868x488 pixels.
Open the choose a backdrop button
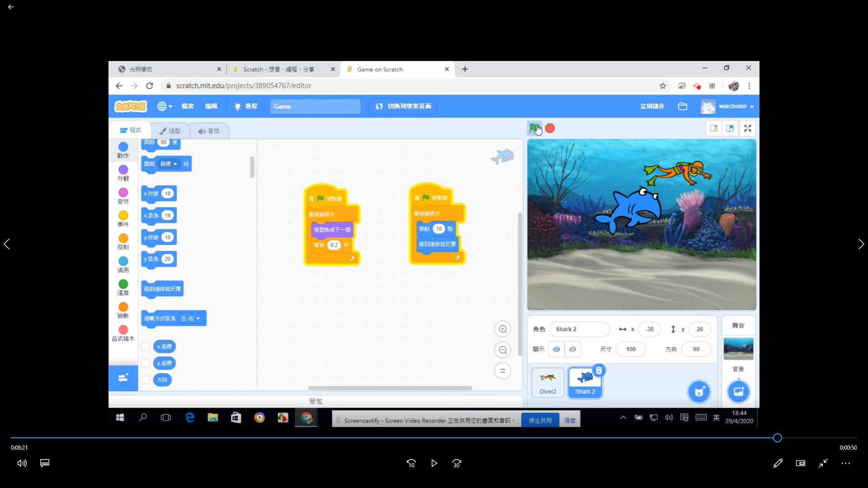[739, 391]
